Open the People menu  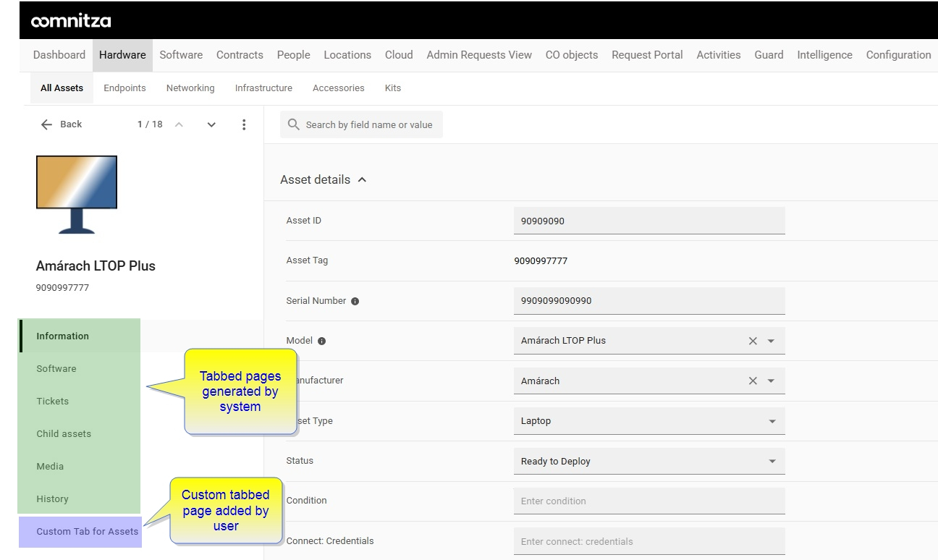pyautogui.click(x=293, y=55)
